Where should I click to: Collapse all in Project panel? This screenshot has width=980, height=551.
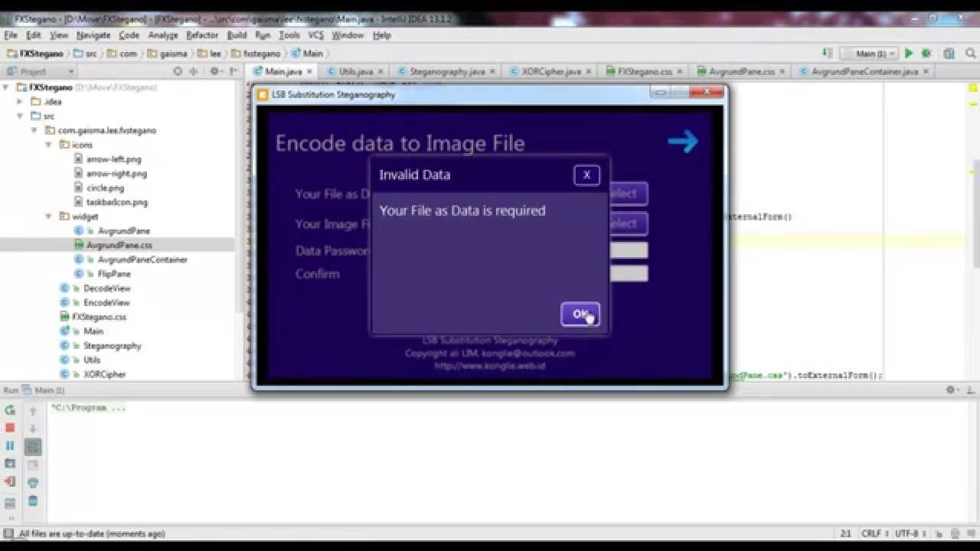194,71
